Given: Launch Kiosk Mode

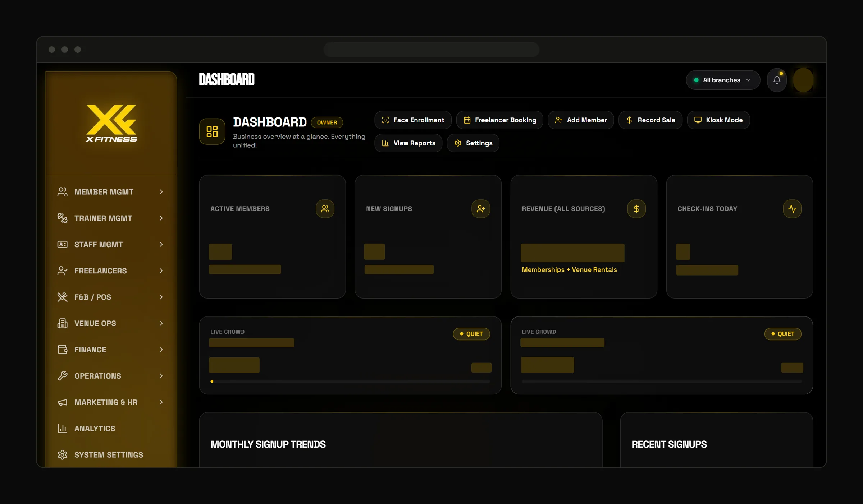Looking at the screenshot, I should (718, 120).
